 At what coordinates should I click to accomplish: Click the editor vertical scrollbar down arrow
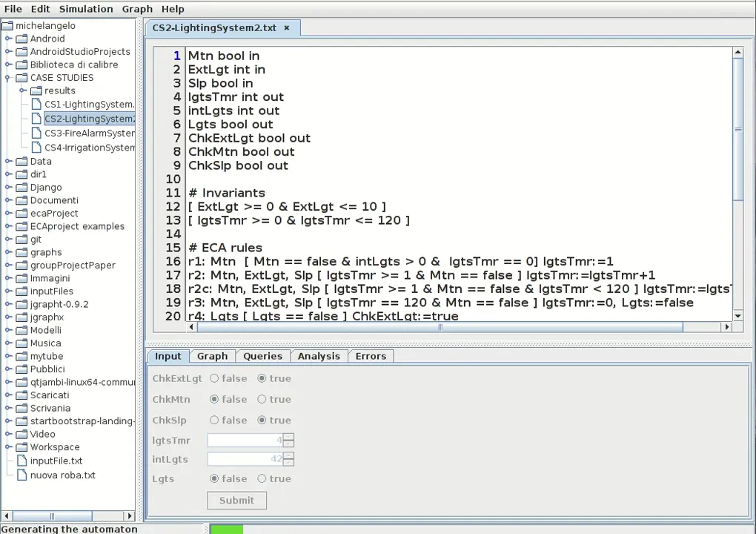pyautogui.click(x=737, y=316)
